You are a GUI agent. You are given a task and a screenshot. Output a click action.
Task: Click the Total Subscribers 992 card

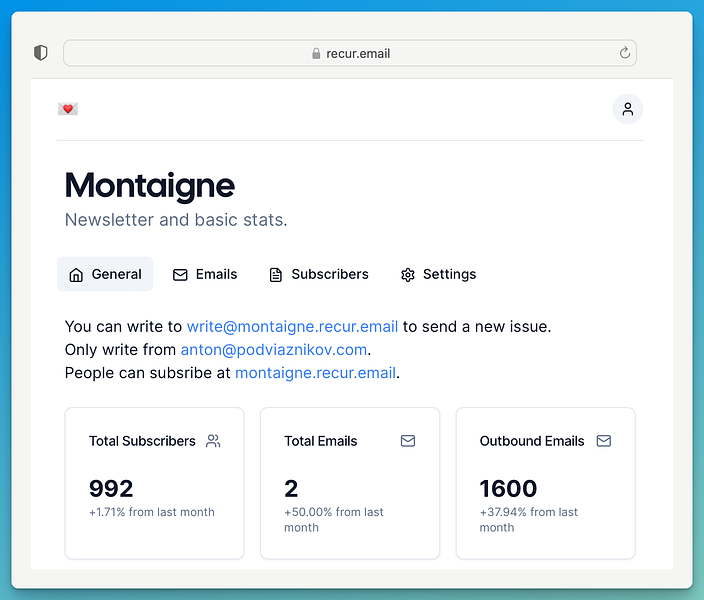tap(154, 483)
